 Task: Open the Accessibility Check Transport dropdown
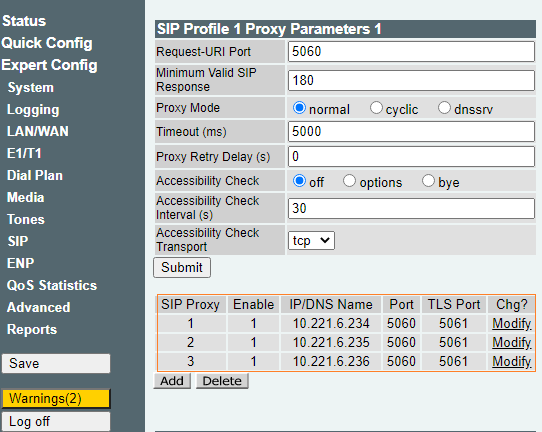click(311, 241)
